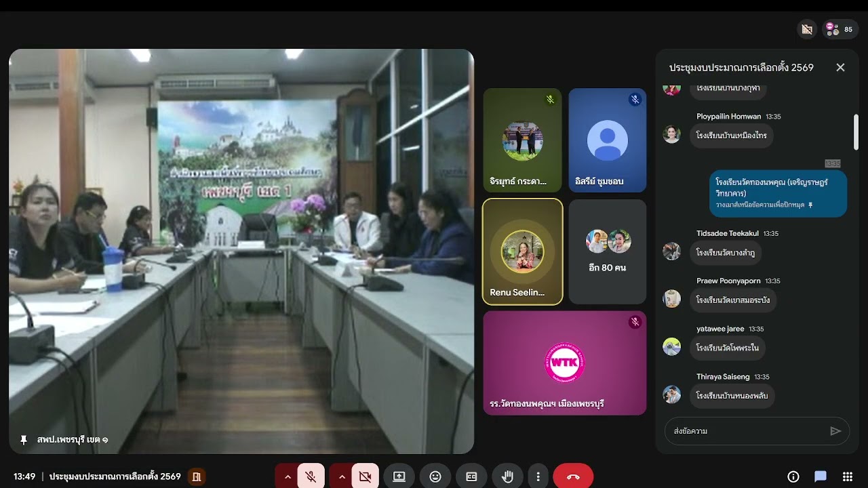Select the จิรยุทธ์ participant tile

point(522,140)
